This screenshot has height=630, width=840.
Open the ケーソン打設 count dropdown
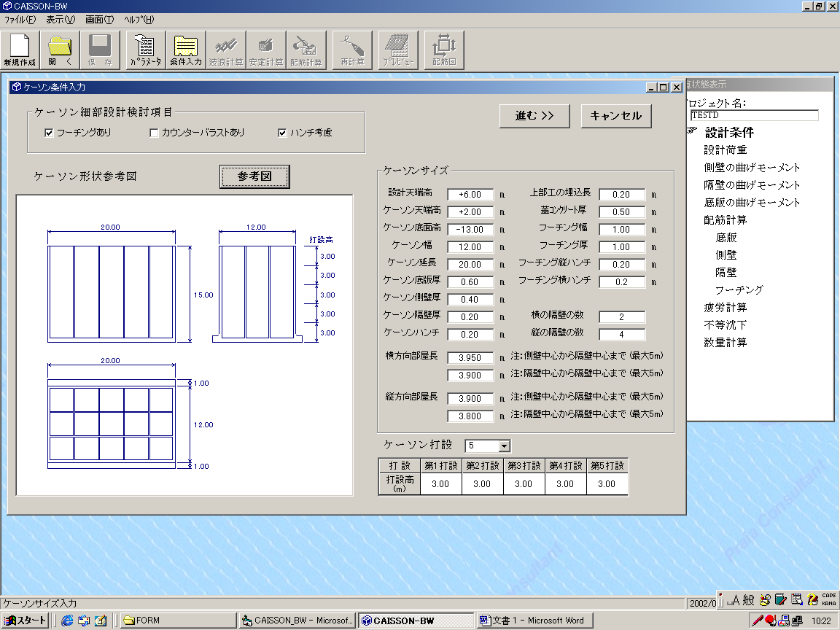[504, 446]
